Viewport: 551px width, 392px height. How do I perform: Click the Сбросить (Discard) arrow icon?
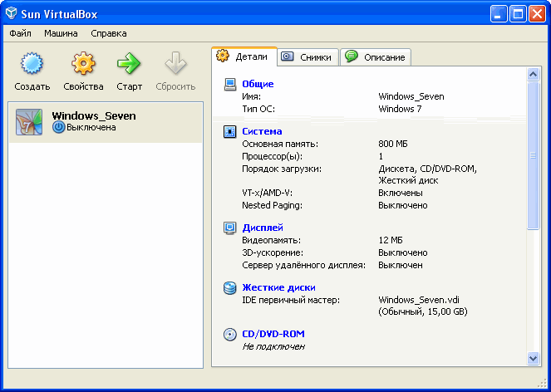click(175, 64)
